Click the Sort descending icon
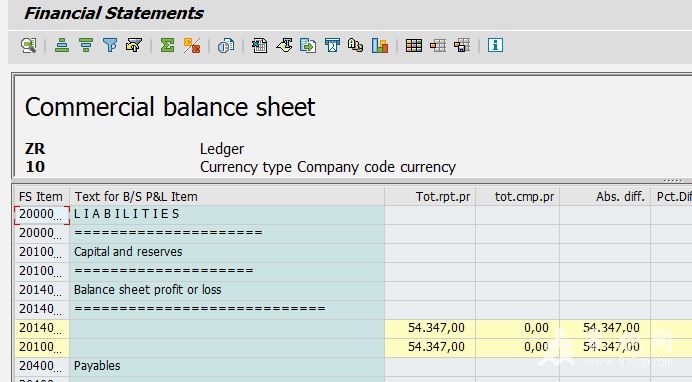The width and height of the screenshot is (692, 382). pos(86,45)
